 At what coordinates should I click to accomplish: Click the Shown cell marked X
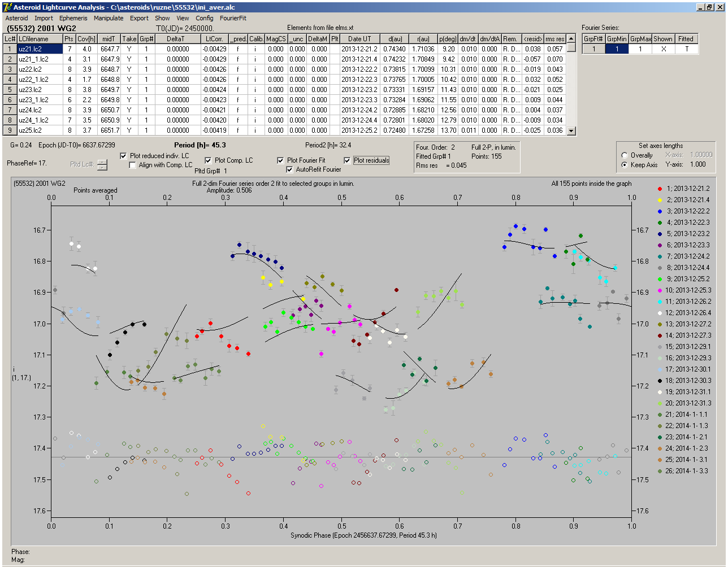(662, 49)
